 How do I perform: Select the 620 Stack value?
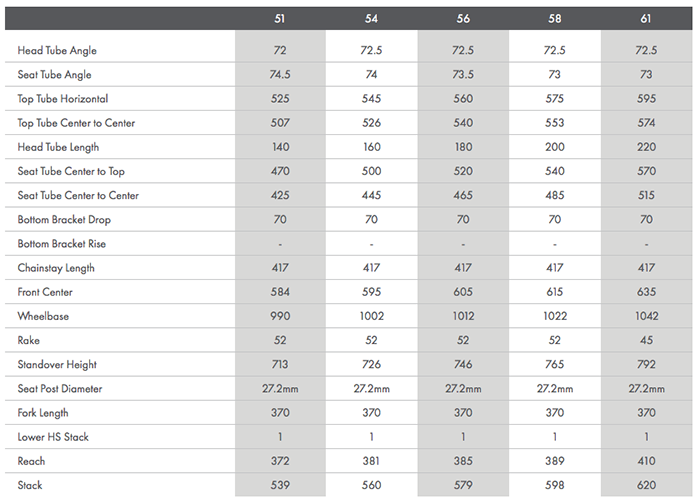[x=646, y=485]
